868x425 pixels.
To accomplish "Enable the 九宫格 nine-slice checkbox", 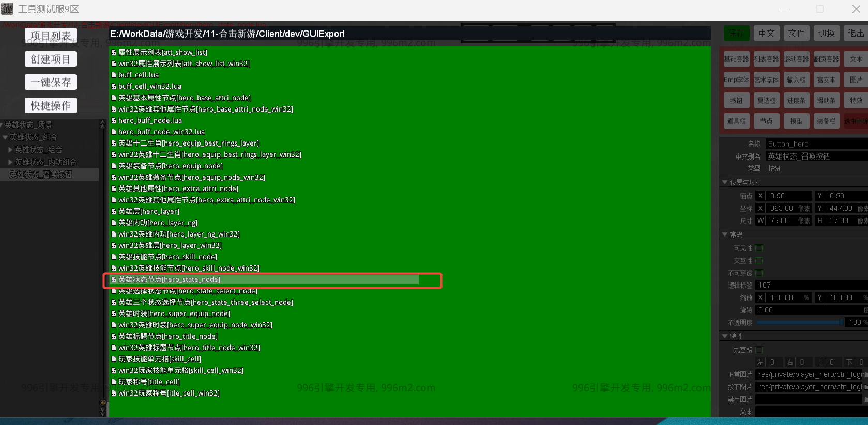I will tap(759, 350).
